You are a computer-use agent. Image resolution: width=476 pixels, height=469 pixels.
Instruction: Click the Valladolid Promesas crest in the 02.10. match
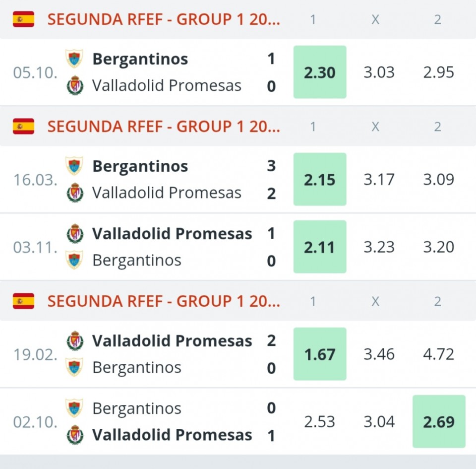(x=75, y=435)
